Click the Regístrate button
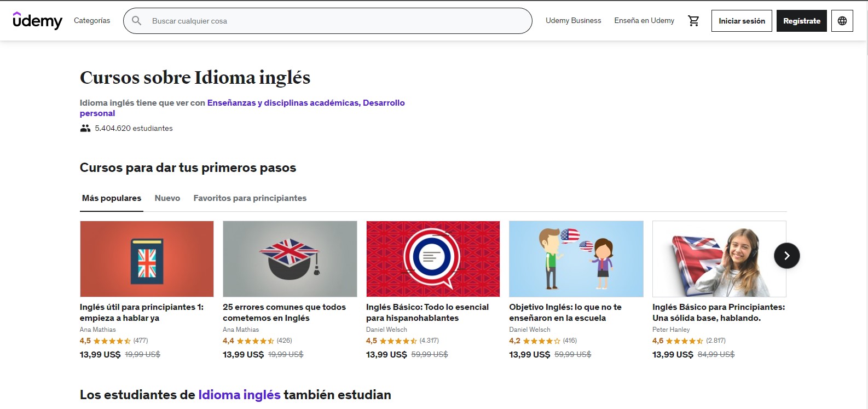Image resolution: width=868 pixels, height=409 pixels. [802, 21]
